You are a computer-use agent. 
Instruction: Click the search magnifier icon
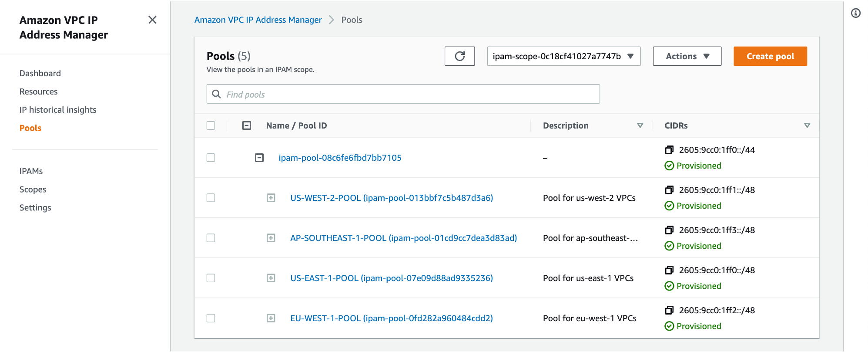coord(216,94)
